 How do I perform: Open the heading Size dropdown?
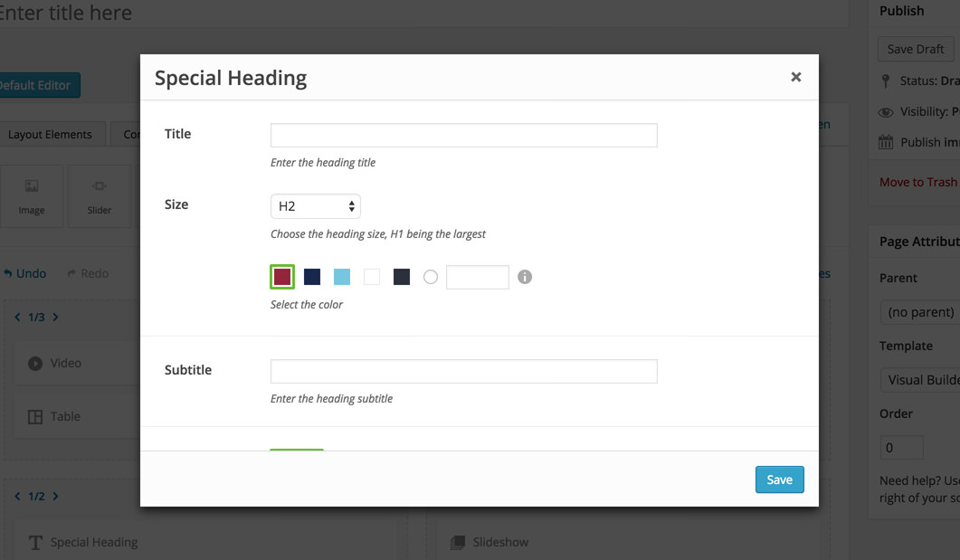coord(315,206)
